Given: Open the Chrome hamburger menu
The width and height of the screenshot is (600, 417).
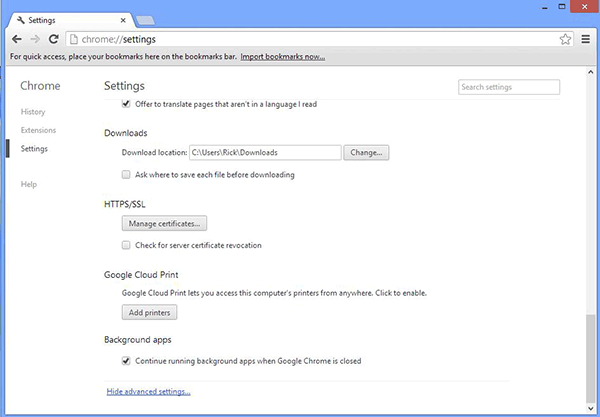Looking at the screenshot, I should (585, 39).
